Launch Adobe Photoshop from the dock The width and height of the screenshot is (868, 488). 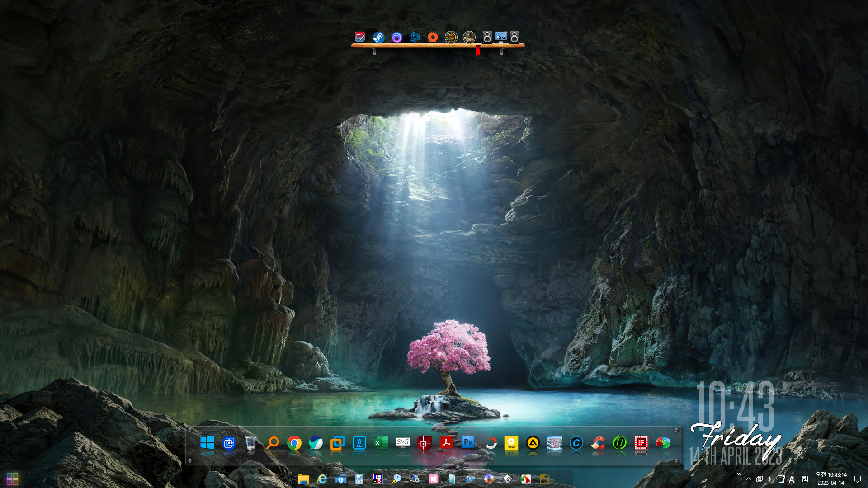tap(468, 442)
